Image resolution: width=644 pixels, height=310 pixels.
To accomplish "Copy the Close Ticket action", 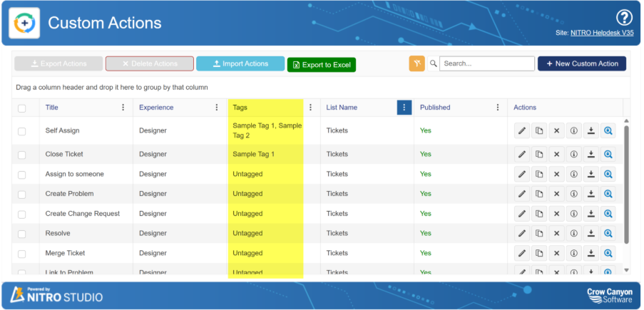I will coord(539,154).
